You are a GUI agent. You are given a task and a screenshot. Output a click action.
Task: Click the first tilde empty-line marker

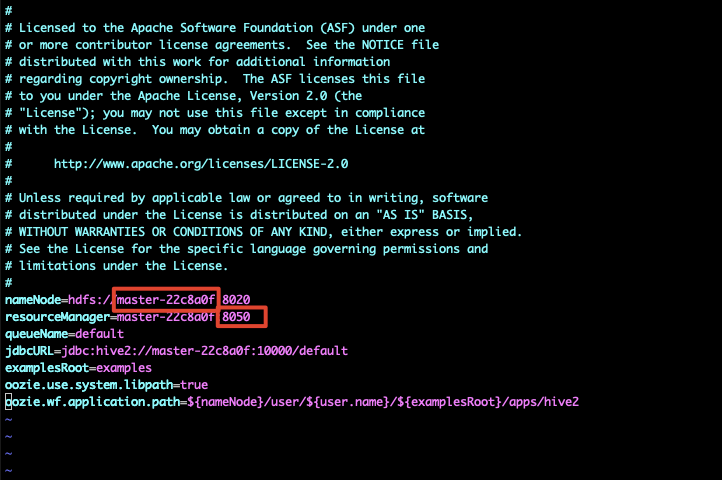(x=8, y=420)
